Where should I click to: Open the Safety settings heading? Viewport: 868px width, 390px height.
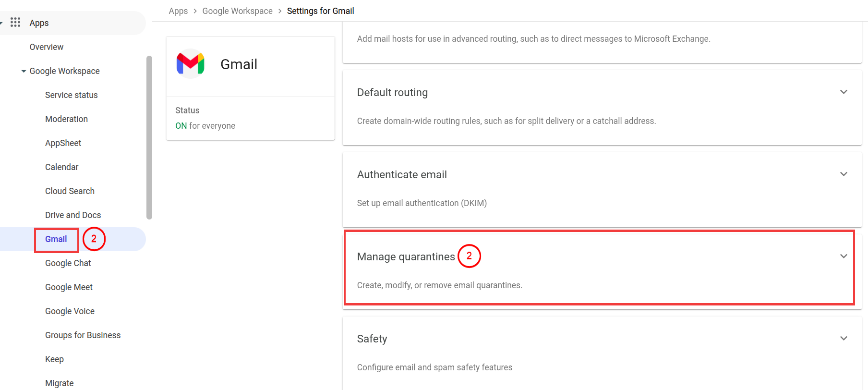[372, 339]
